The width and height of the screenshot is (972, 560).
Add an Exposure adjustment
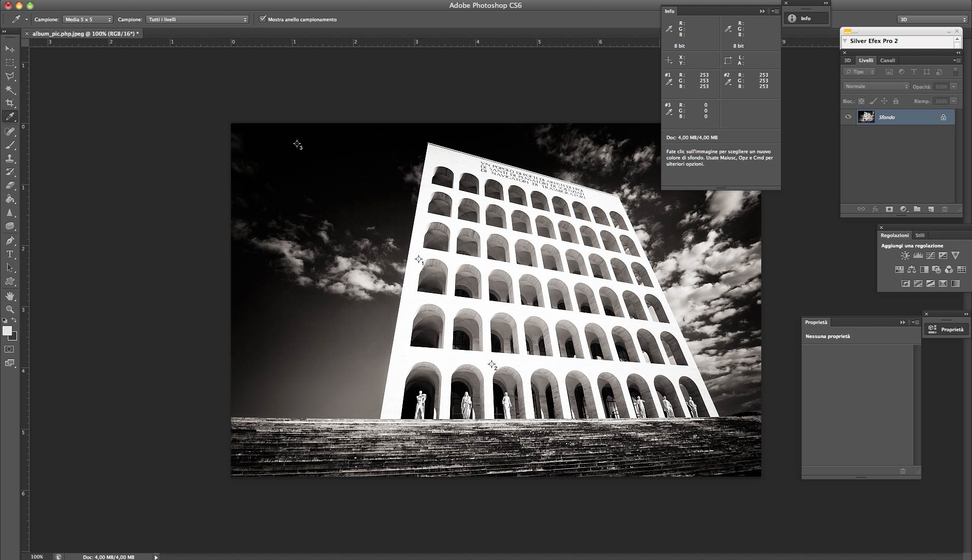pos(943,256)
